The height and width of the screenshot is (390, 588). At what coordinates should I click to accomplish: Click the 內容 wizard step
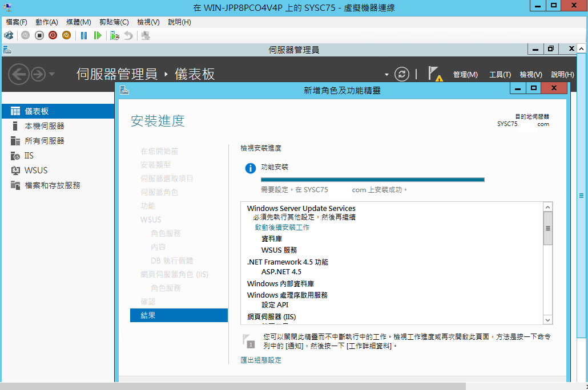(158, 247)
